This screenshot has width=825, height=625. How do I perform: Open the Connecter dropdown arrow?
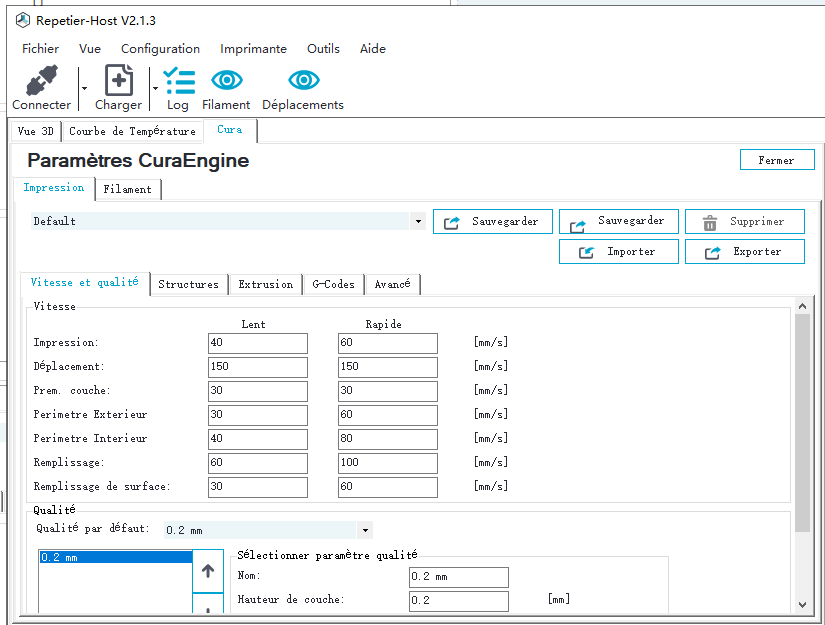[x=84, y=88]
